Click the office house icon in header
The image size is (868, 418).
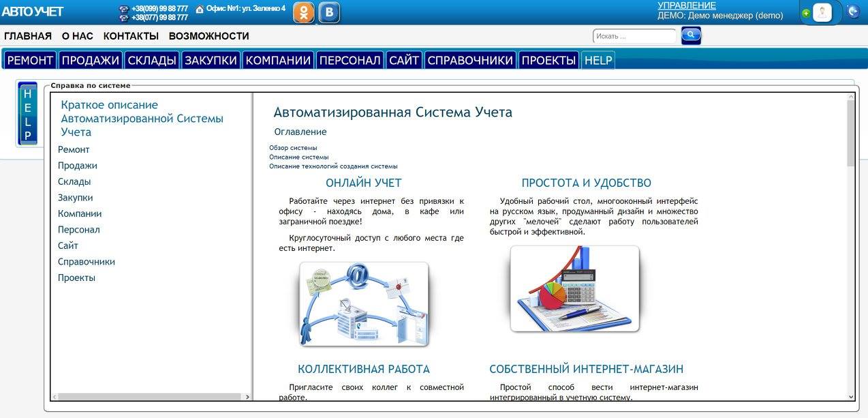[x=200, y=9]
